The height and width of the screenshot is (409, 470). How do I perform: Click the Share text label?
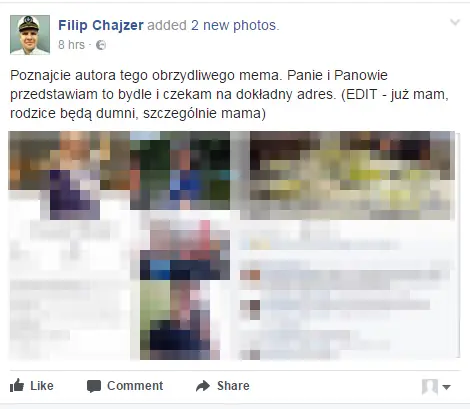point(233,386)
